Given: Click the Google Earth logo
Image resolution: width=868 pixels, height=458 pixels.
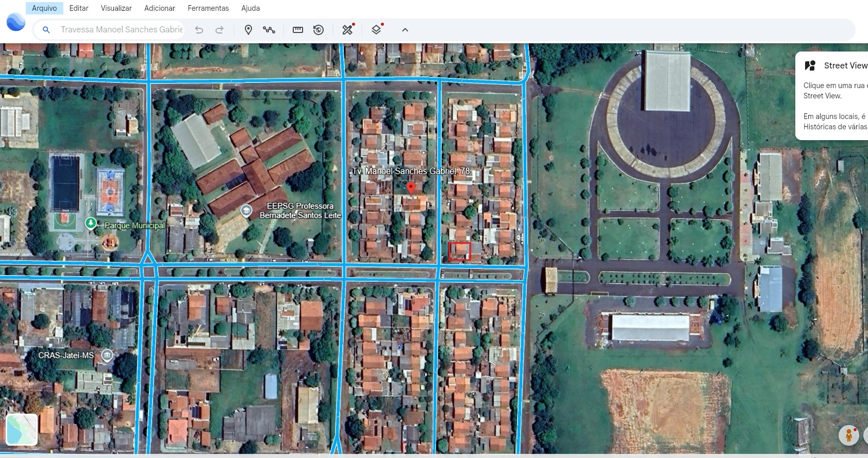Looking at the screenshot, I should click(x=16, y=22).
